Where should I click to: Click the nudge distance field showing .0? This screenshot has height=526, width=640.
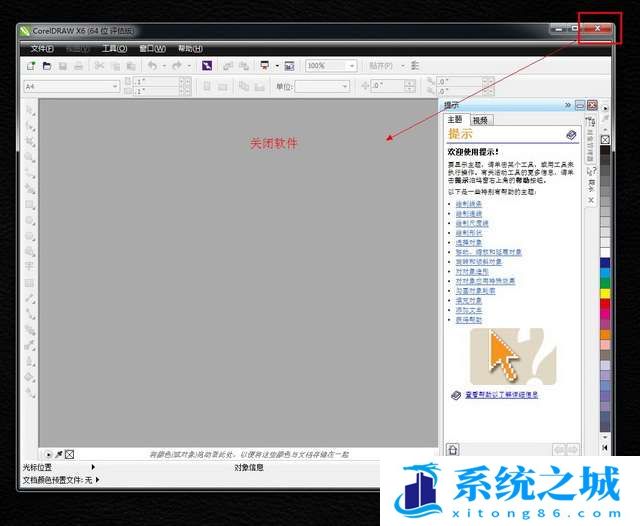(x=387, y=86)
